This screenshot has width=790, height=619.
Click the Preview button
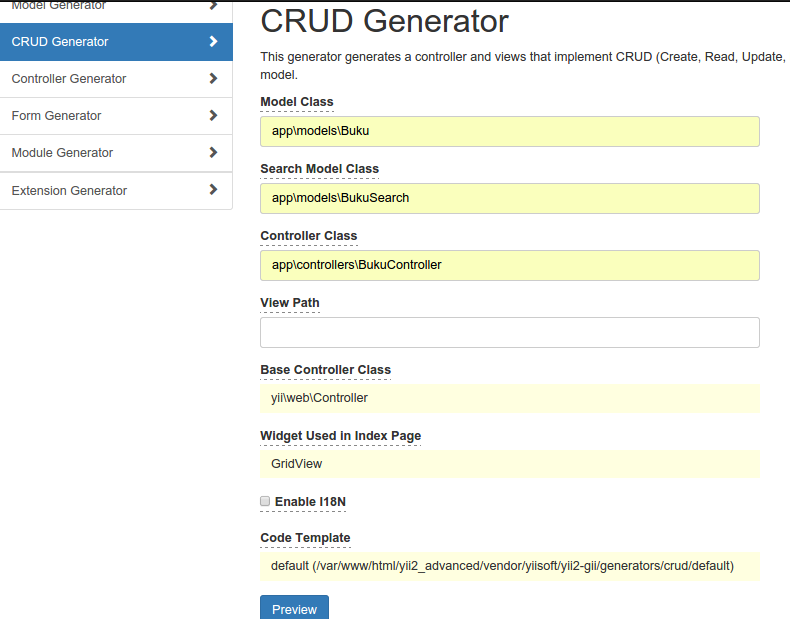294,607
